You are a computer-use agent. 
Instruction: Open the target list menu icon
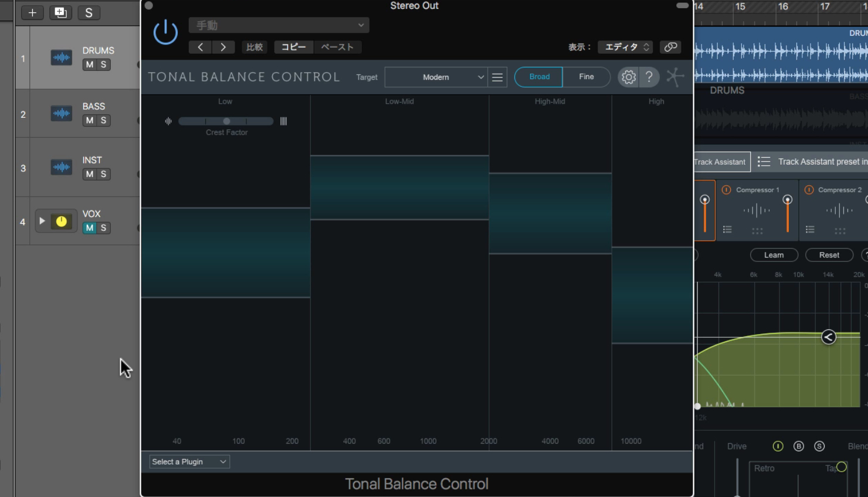point(497,77)
